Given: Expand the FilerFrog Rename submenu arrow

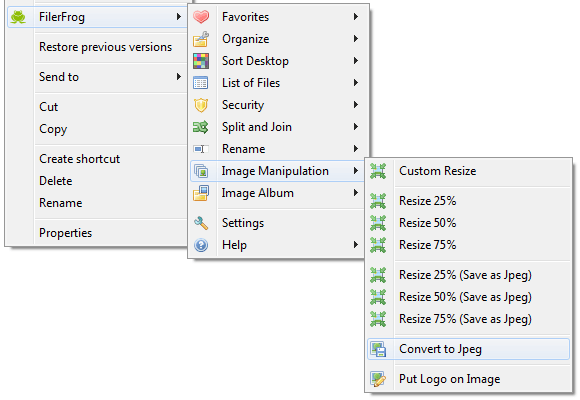Looking at the screenshot, I should [x=355, y=149].
